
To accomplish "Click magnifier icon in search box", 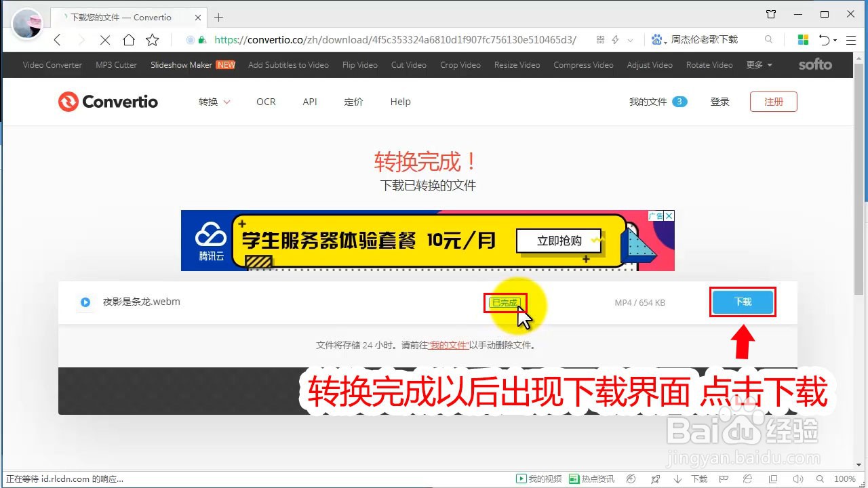I will click(768, 40).
